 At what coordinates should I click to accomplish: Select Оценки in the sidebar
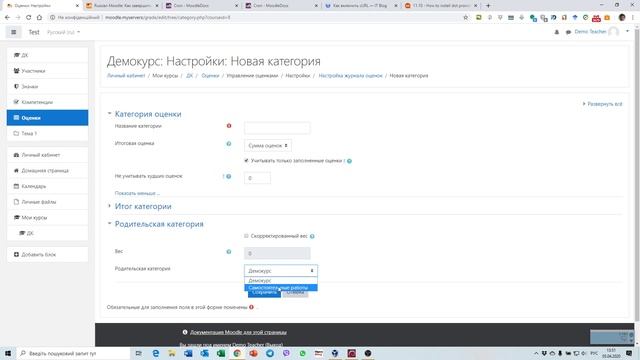click(47, 118)
